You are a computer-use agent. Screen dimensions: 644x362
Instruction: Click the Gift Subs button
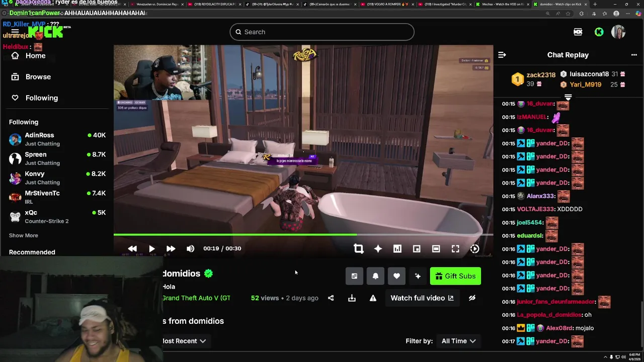[x=455, y=276]
